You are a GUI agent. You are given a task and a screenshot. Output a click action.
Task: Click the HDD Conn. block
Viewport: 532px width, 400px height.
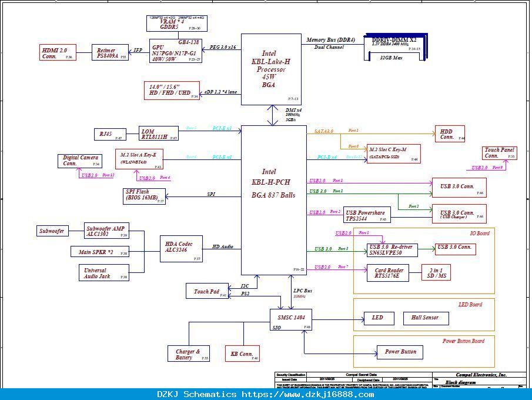tap(450, 134)
